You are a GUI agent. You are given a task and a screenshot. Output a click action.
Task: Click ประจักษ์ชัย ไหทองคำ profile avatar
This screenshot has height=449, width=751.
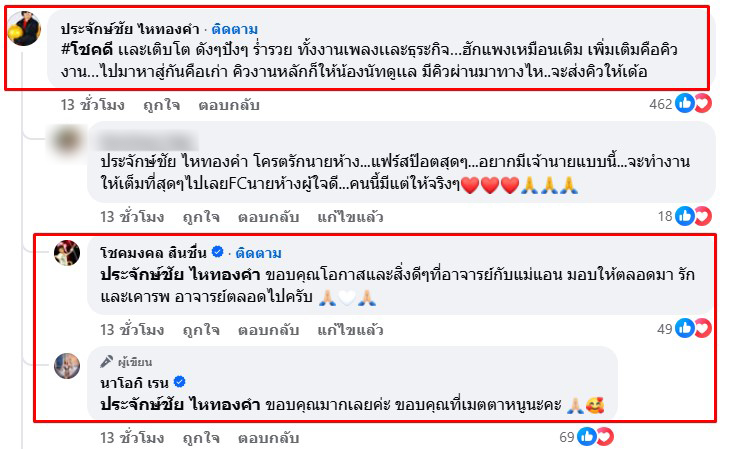(x=24, y=28)
